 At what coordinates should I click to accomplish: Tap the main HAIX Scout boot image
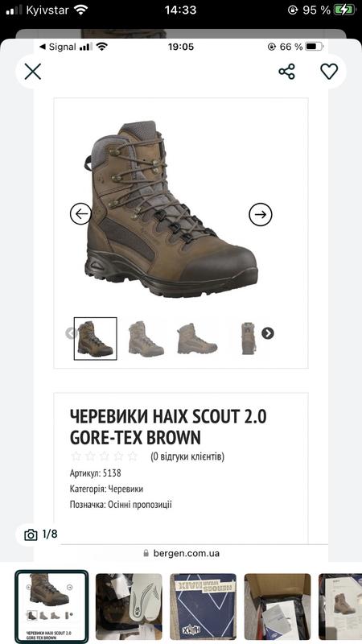click(171, 208)
